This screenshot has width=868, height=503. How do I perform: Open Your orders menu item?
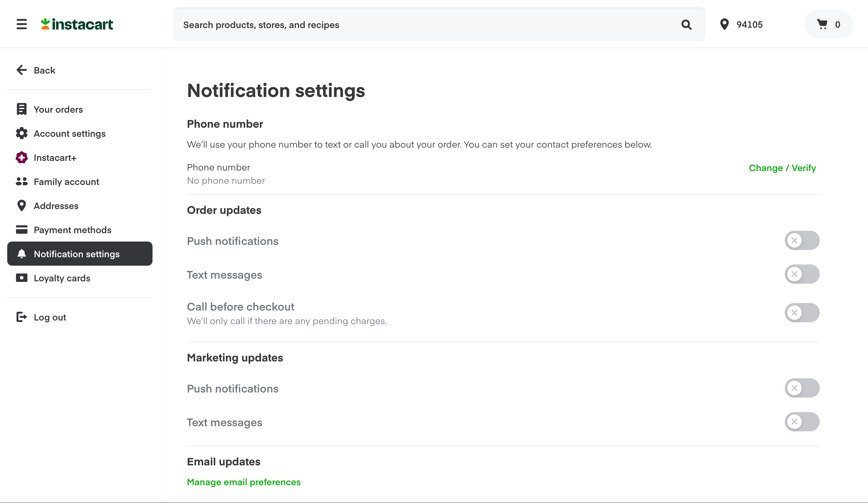[x=80, y=109]
